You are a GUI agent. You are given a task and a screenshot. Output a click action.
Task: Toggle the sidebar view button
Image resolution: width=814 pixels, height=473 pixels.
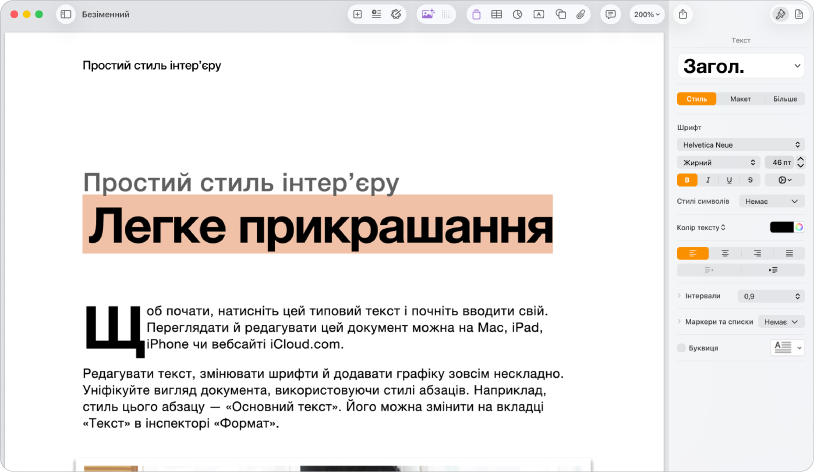point(66,15)
